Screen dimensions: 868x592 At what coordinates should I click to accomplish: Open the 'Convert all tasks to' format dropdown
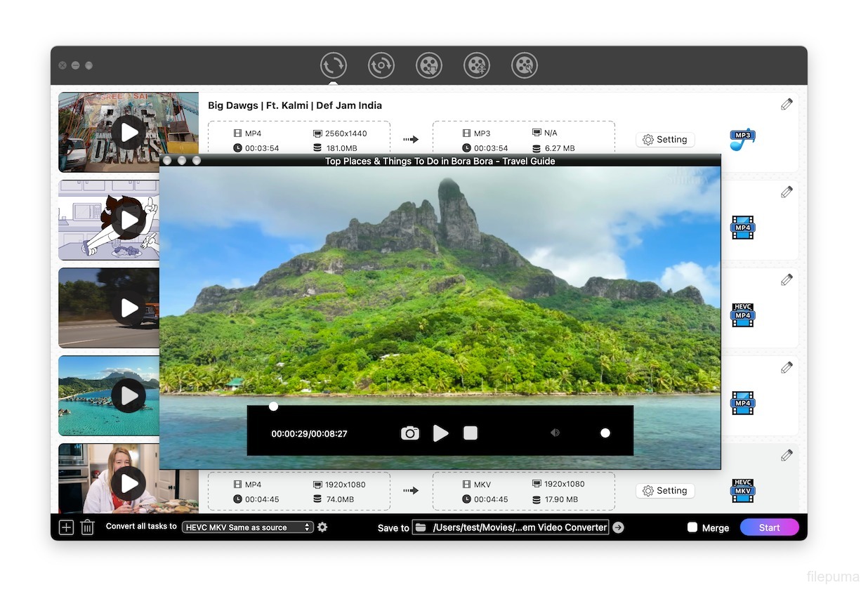[x=247, y=527]
